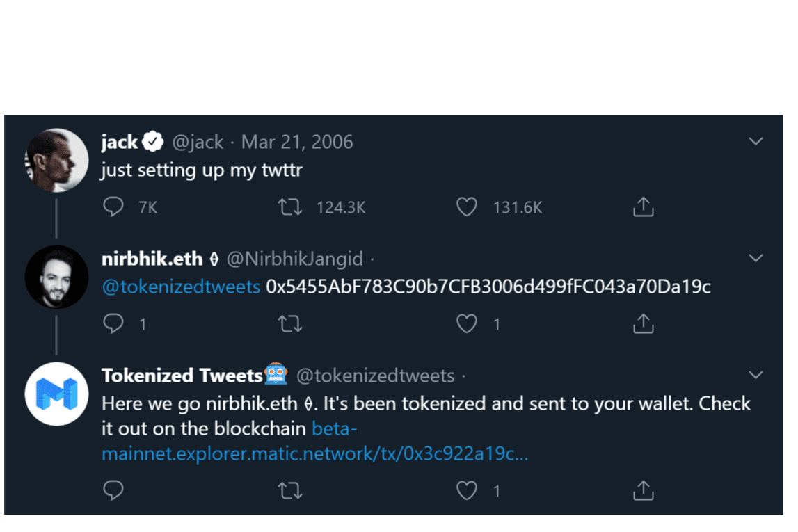Click the reply icon on Tokenized Tweets' post

(113, 491)
